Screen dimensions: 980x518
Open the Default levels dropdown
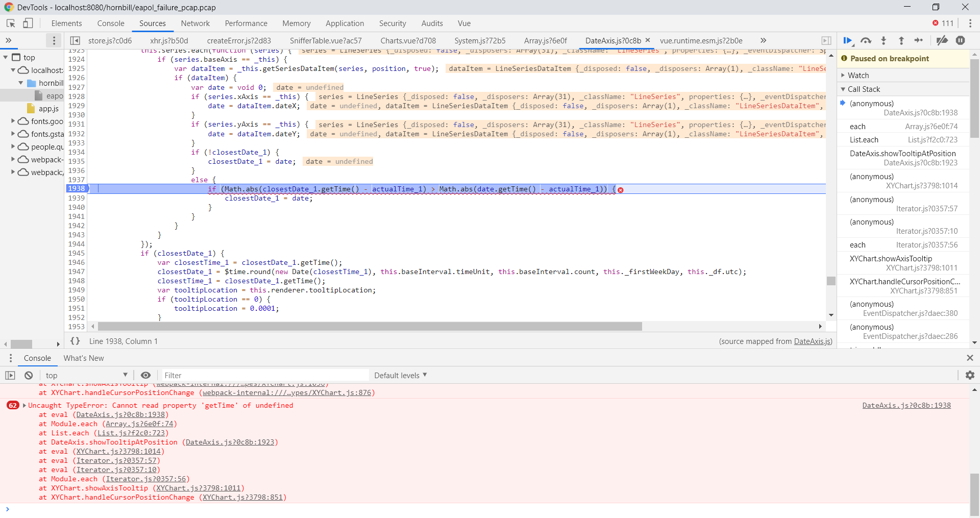[x=400, y=375]
